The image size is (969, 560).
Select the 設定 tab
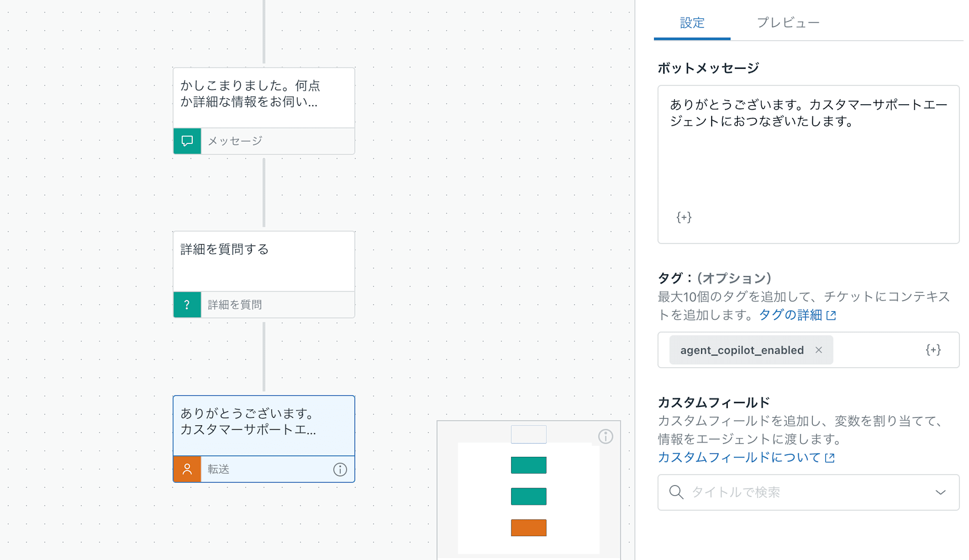pos(693,23)
